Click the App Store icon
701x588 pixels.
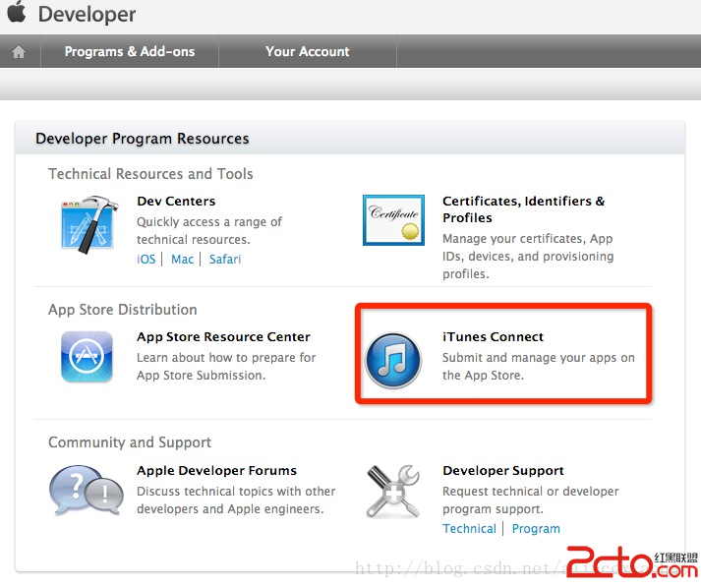click(x=87, y=356)
